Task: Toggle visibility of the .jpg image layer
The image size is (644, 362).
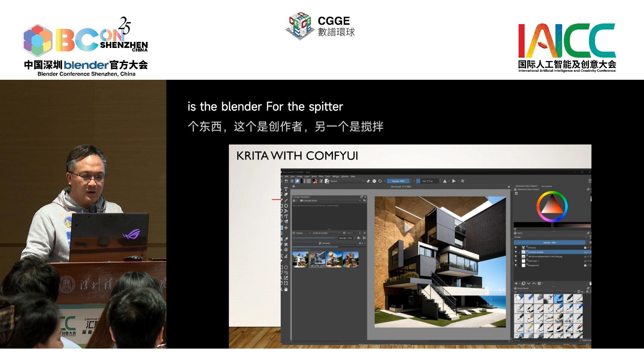Action: point(516,256)
